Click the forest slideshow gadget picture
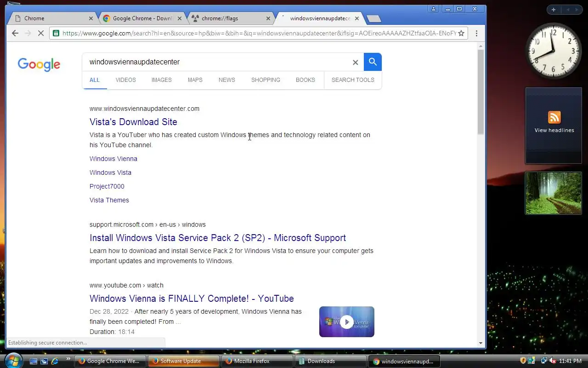The width and height of the screenshot is (588, 368). 554,193
